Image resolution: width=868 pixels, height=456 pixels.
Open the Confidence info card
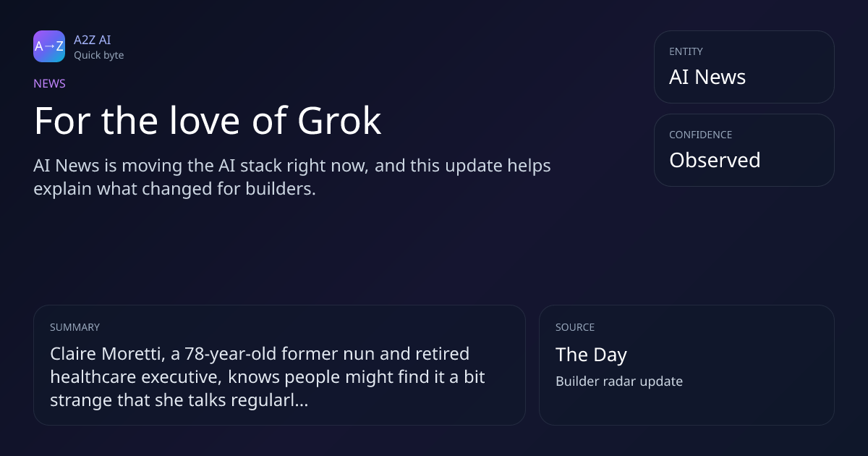(x=744, y=150)
